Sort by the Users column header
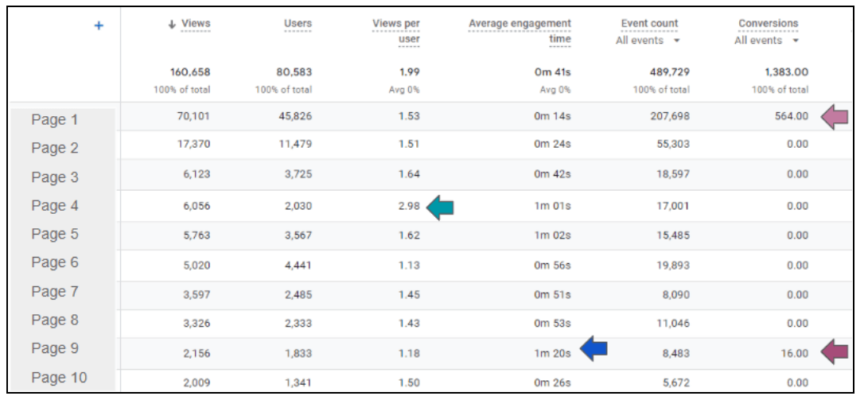868x396 pixels. (x=298, y=24)
